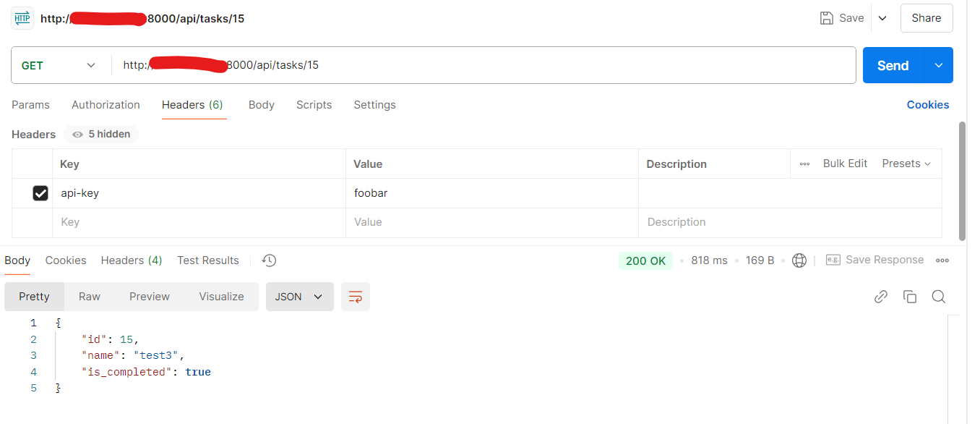The width and height of the screenshot is (980, 424).
Task: Copy response body to clipboard
Action: pos(910,297)
